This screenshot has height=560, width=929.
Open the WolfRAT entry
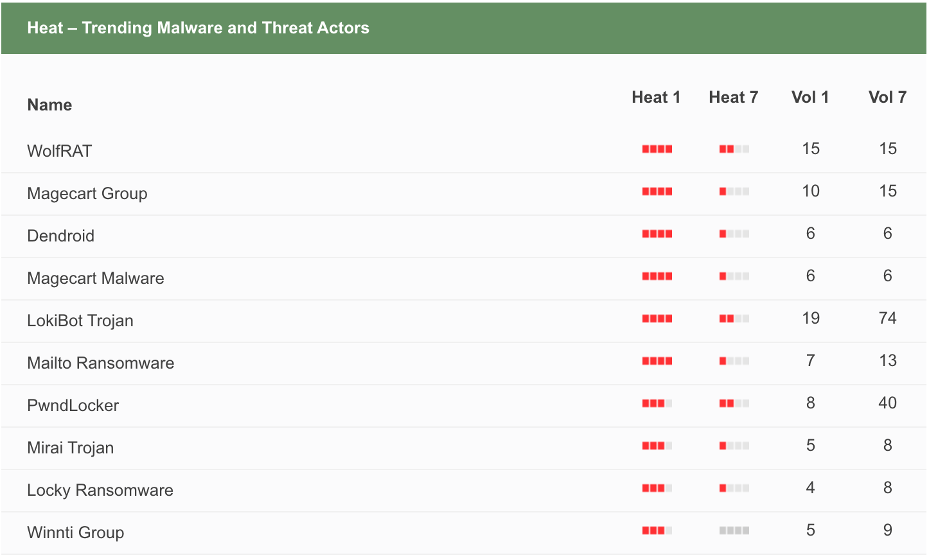pyautogui.click(x=60, y=151)
